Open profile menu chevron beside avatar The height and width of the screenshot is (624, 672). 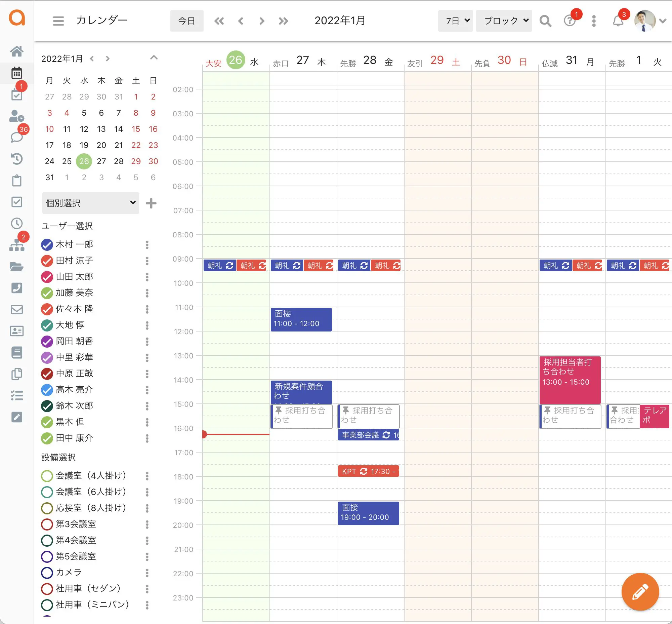pyautogui.click(x=663, y=21)
